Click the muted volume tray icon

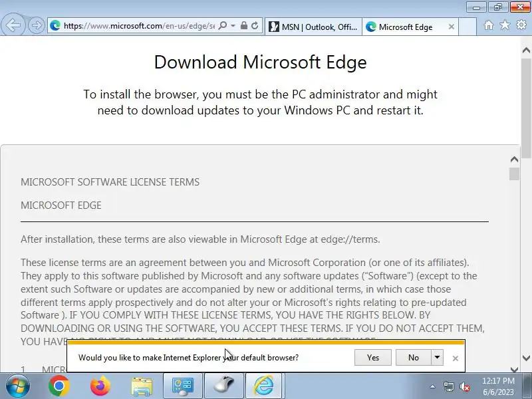[x=465, y=386]
